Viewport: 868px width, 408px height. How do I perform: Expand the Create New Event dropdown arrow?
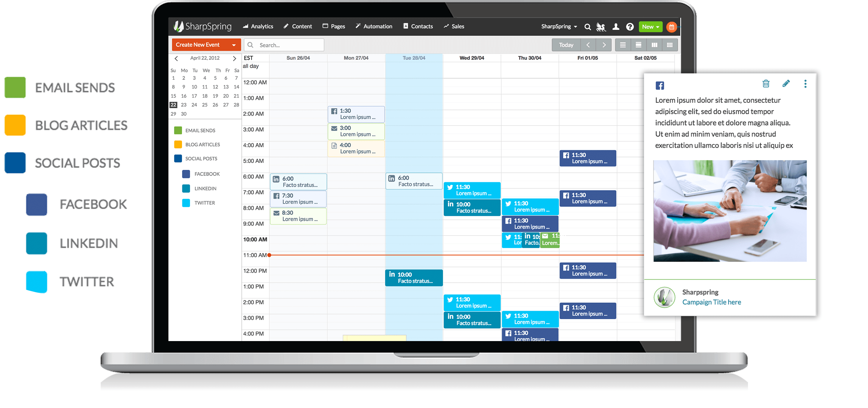(x=234, y=45)
